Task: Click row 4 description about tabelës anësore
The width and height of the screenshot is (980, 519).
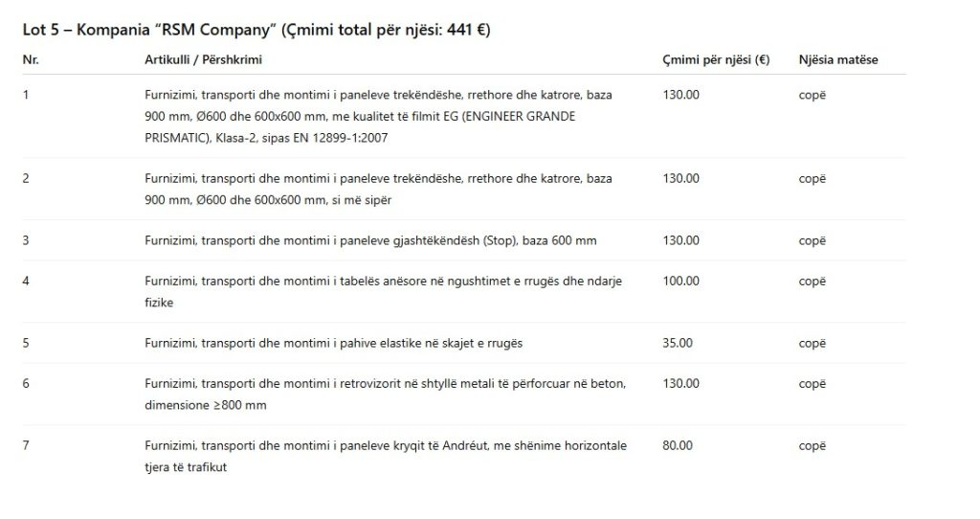Action: [383, 291]
